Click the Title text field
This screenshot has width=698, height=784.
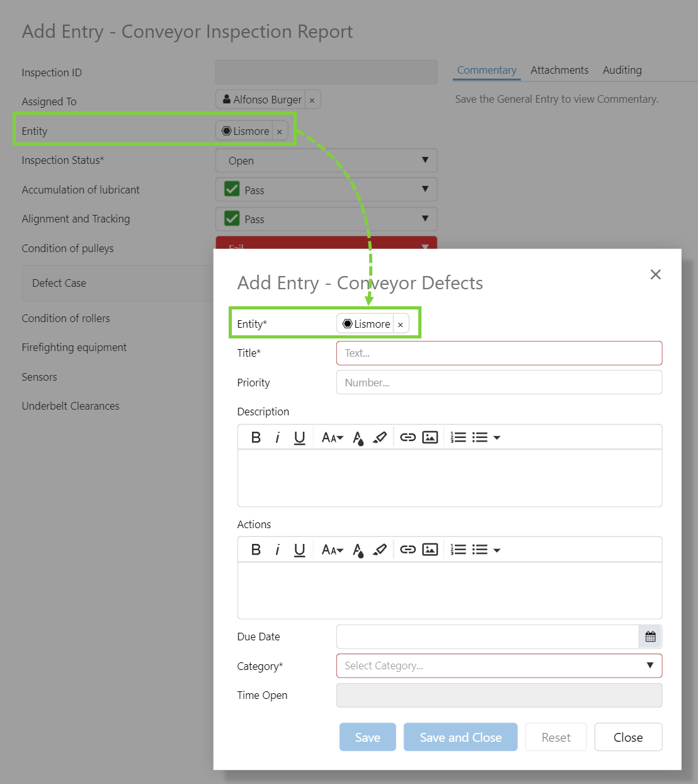pyautogui.click(x=499, y=353)
